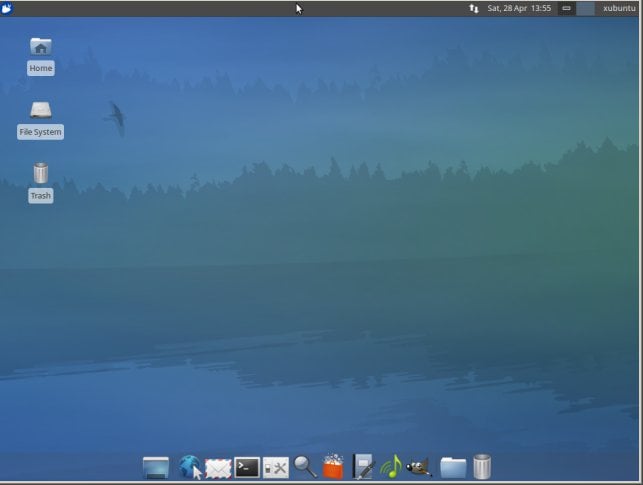Open the mail reader envelope icon
Image resolution: width=643 pixels, height=485 pixels.
pyautogui.click(x=218, y=469)
